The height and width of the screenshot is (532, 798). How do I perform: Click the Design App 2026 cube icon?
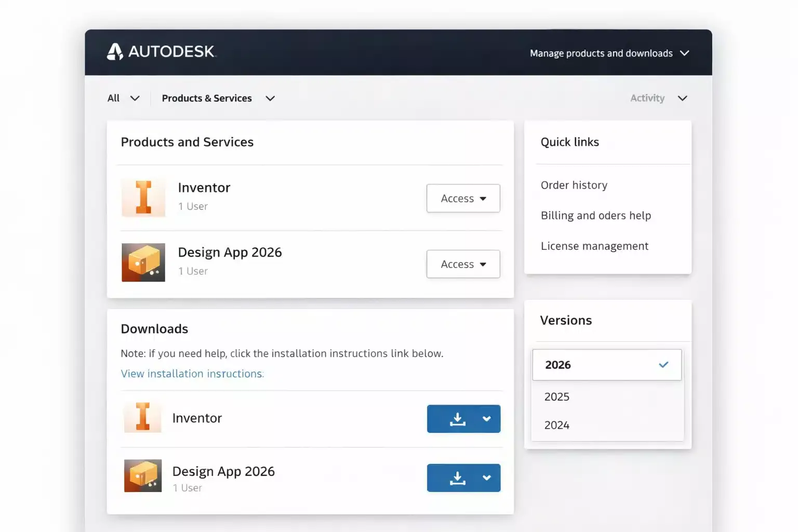point(143,262)
